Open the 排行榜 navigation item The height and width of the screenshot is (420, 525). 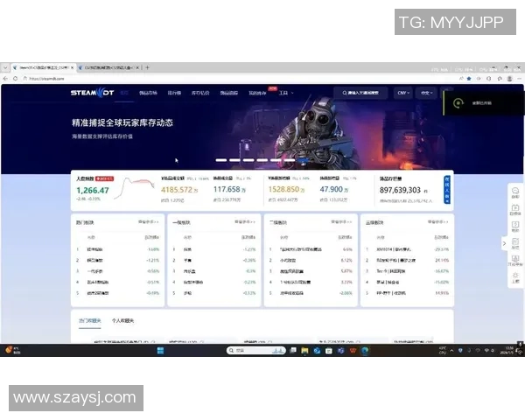click(x=174, y=93)
